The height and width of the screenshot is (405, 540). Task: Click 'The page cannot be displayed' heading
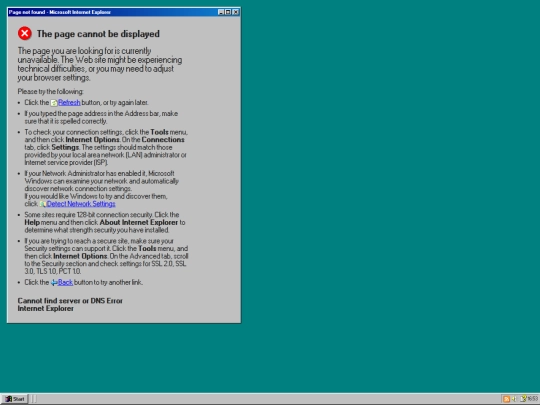[x=98, y=34]
